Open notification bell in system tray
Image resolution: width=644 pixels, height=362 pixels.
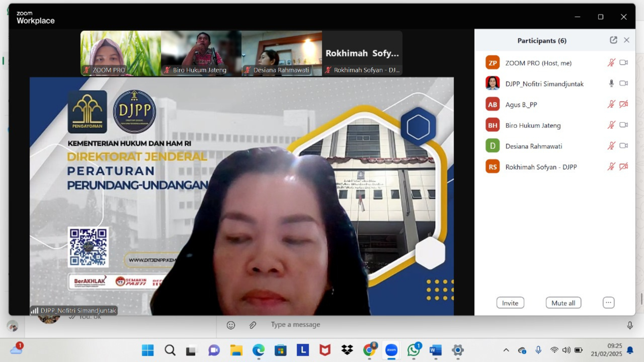[630, 350]
